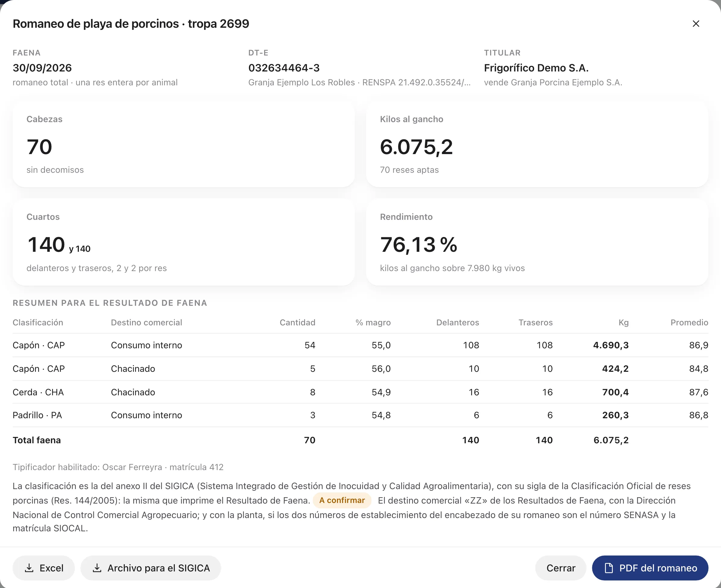Select the DT-E number 032634464-3

284,68
